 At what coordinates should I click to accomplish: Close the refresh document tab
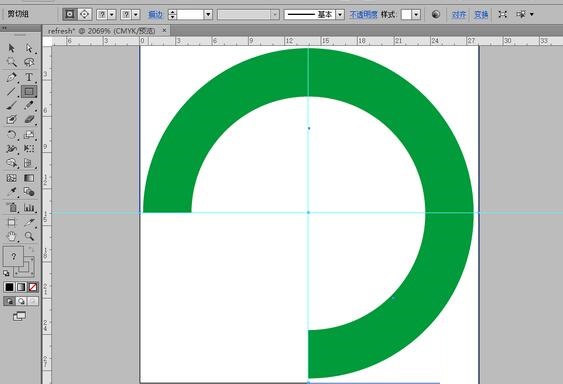pos(164,31)
